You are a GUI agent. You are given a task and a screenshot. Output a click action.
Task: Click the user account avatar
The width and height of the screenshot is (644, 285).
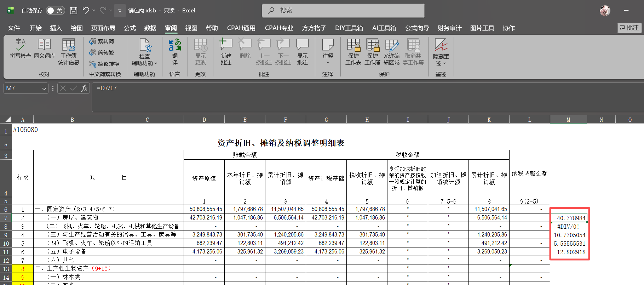(605, 11)
